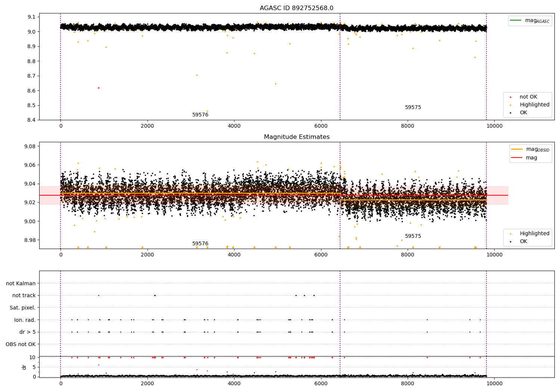Click the red 'not OK' data point near 8.62
The width and height of the screenshot is (560, 392).
[x=99, y=88]
